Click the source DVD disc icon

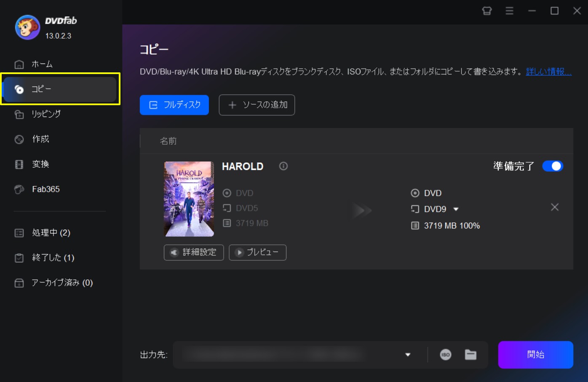point(227,193)
